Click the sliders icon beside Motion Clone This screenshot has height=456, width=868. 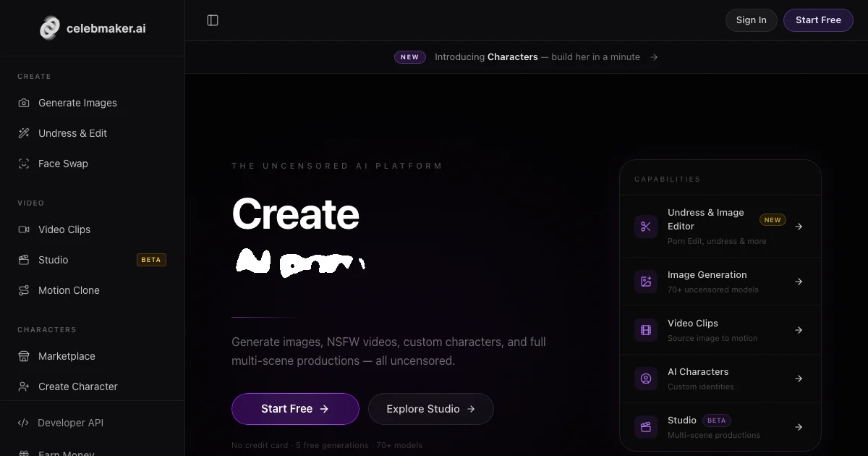[x=24, y=290]
